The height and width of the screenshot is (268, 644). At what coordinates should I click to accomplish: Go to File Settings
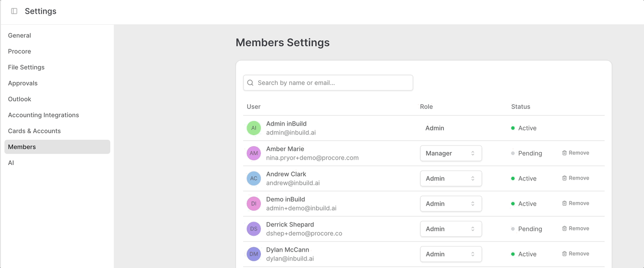tap(57, 67)
